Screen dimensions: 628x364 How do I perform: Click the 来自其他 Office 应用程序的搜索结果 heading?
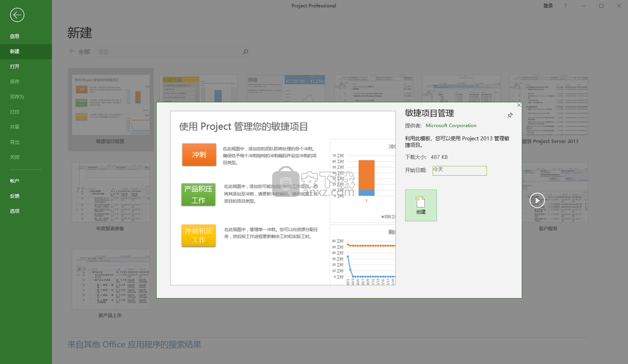[134, 345]
